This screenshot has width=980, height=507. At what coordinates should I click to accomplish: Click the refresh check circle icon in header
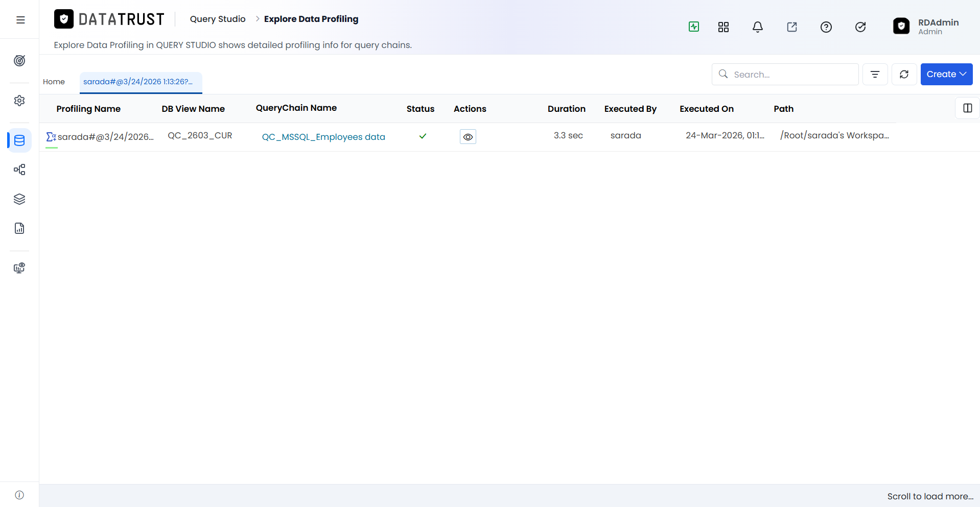(x=860, y=27)
